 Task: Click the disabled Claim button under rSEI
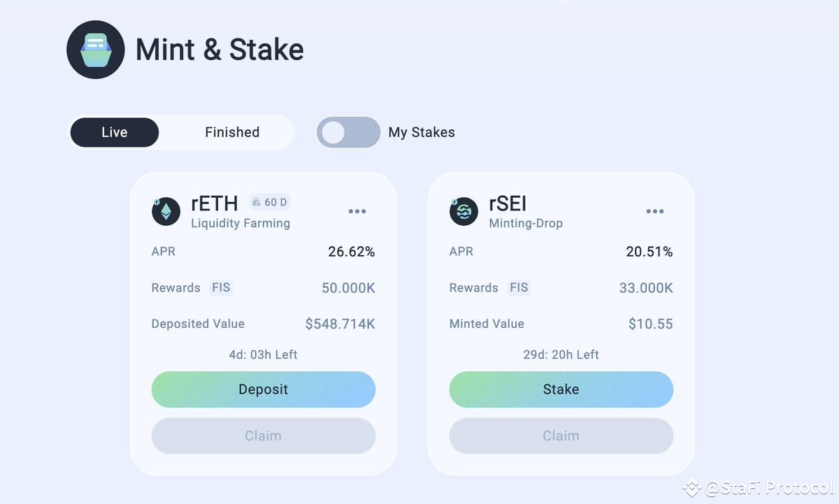561,435
